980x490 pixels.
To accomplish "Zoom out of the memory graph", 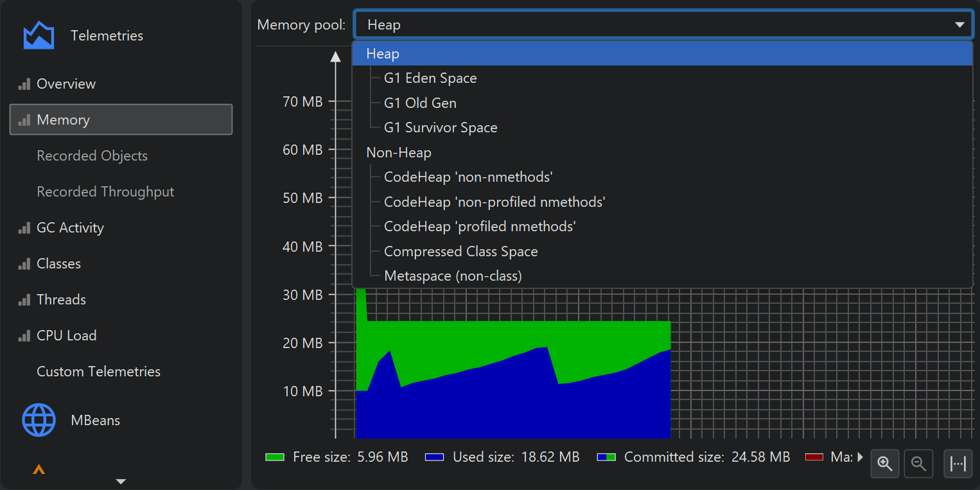I will 918,463.
